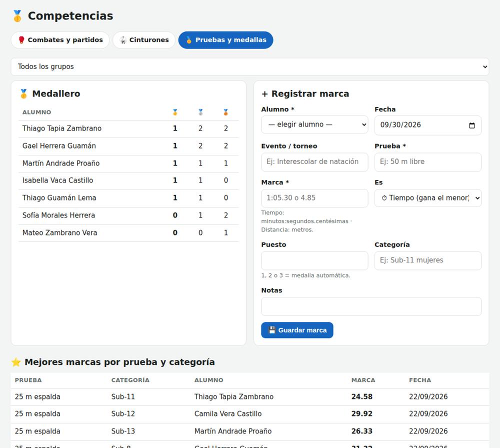Click the Notas text field
This screenshot has height=448, width=500.
tap(371, 306)
